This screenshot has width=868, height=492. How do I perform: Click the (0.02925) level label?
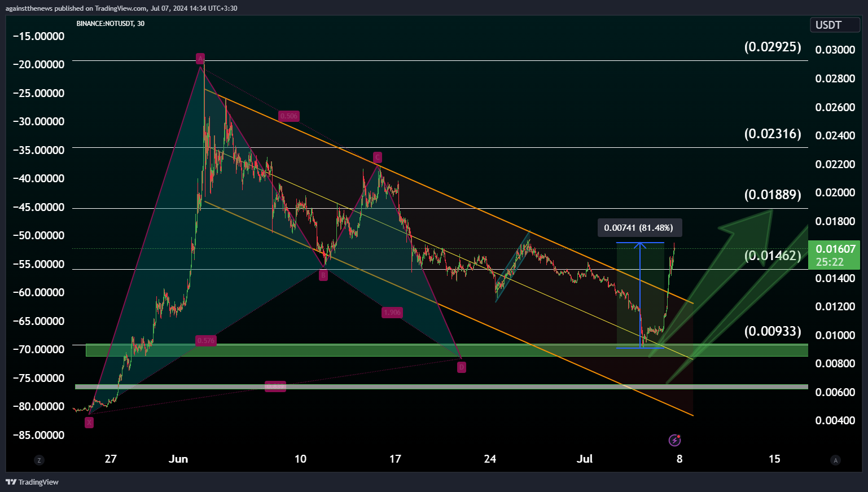773,47
